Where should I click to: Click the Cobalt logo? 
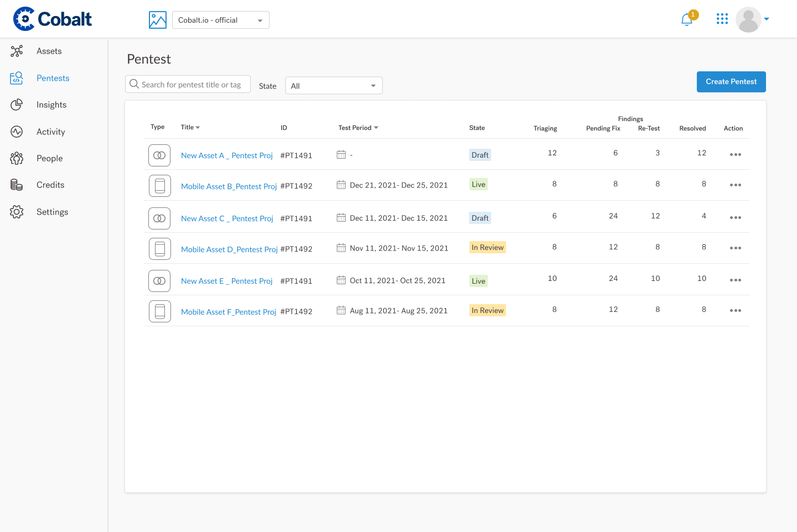point(52,18)
